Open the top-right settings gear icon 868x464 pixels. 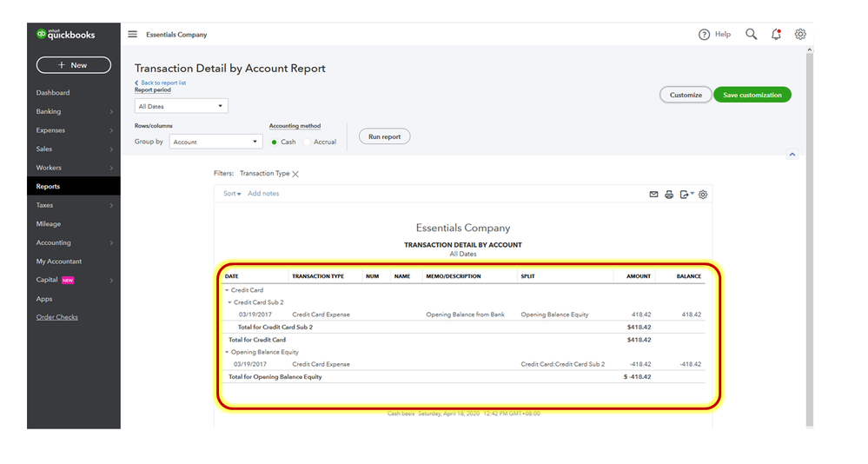[800, 35]
